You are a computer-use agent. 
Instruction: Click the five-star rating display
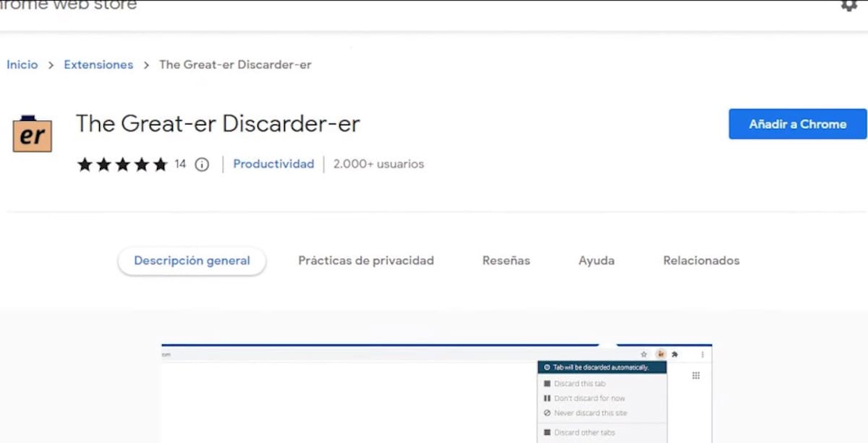coord(122,164)
